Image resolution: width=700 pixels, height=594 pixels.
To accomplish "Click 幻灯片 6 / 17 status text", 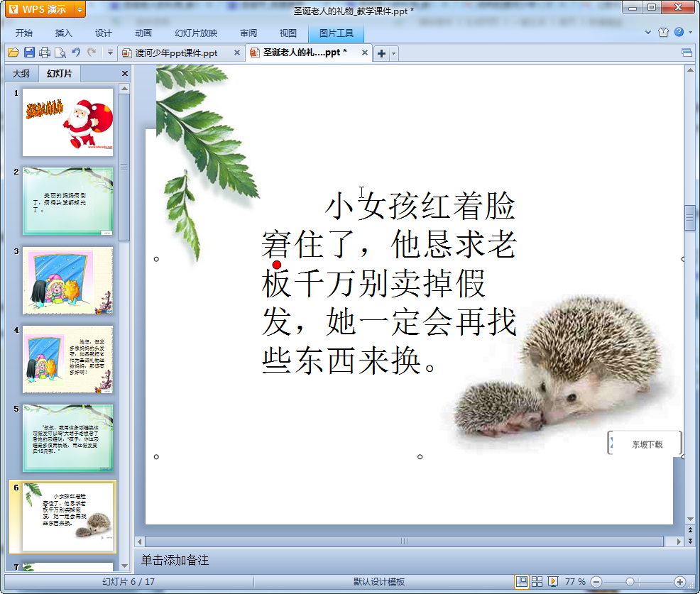I will click(128, 581).
